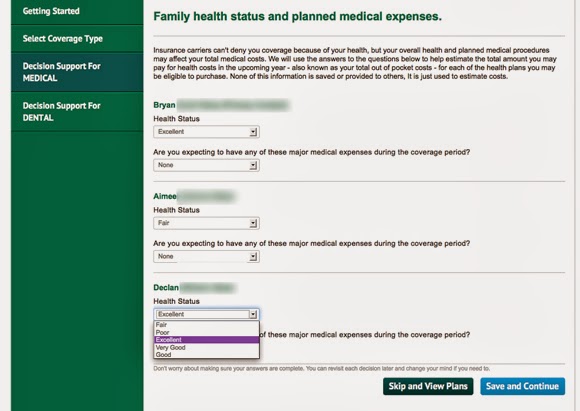Click arrow on Aimee's Fair status select

(253, 223)
